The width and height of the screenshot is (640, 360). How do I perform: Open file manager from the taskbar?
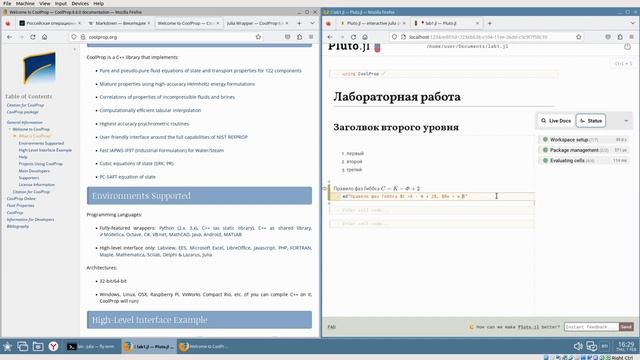(38, 347)
